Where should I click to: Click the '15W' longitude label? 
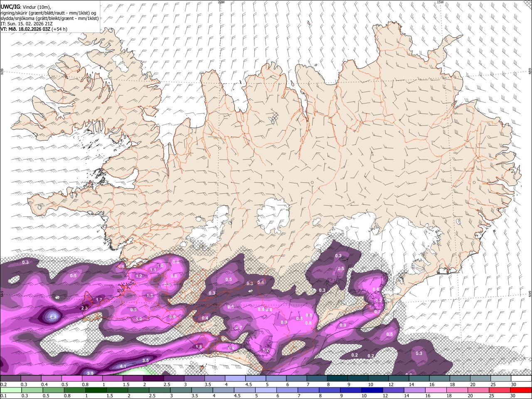(440, 2)
